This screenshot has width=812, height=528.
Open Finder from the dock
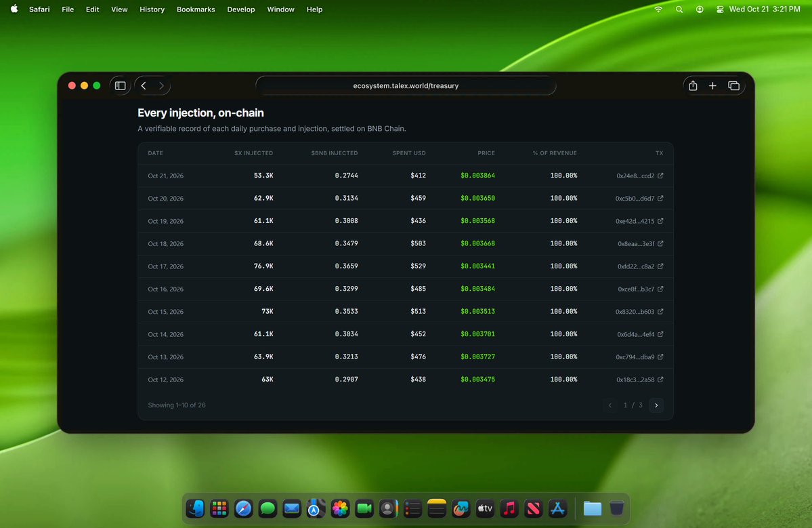click(x=195, y=508)
